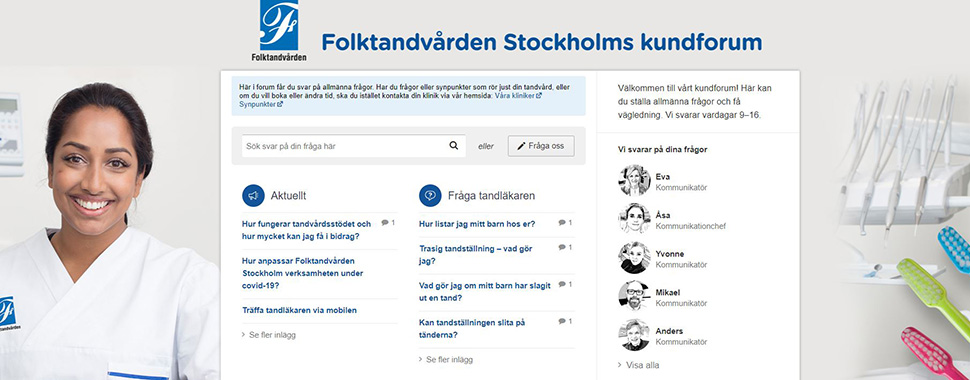Open the 'Aktuellt' category heading
The width and height of the screenshot is (970, 380).
coord(288,196)
